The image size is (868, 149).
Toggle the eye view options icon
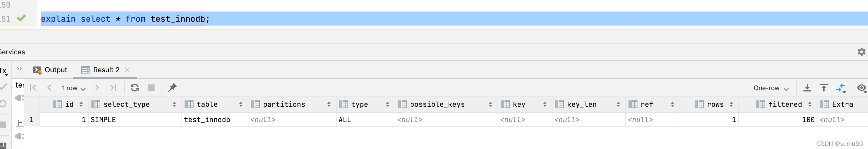pos(861,88)
